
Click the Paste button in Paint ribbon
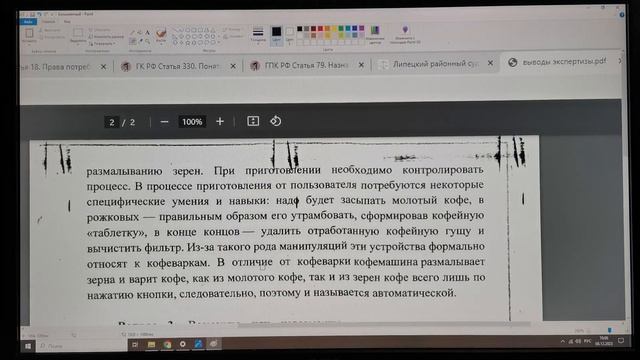(29, 35)
